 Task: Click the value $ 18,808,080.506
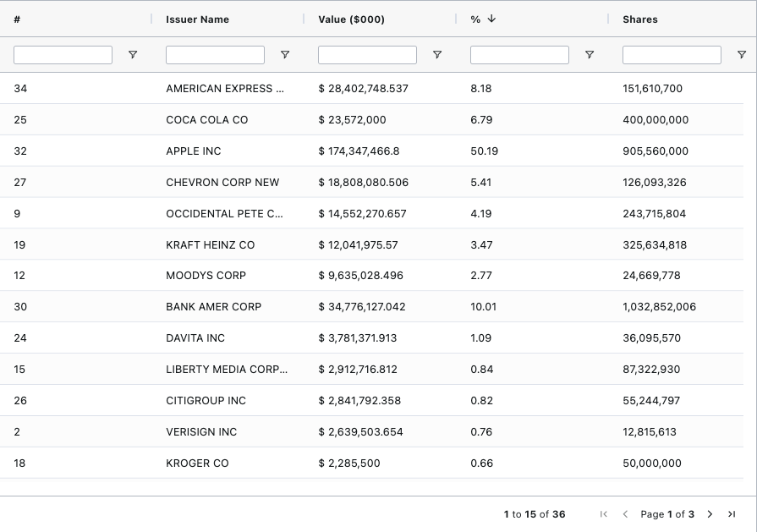tap(363, 183)
